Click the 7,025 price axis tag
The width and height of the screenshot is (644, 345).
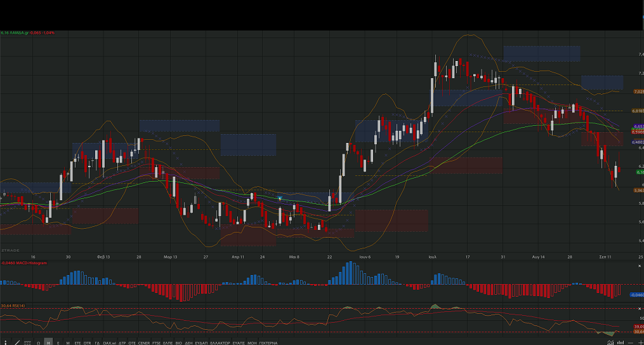[639, 91]
